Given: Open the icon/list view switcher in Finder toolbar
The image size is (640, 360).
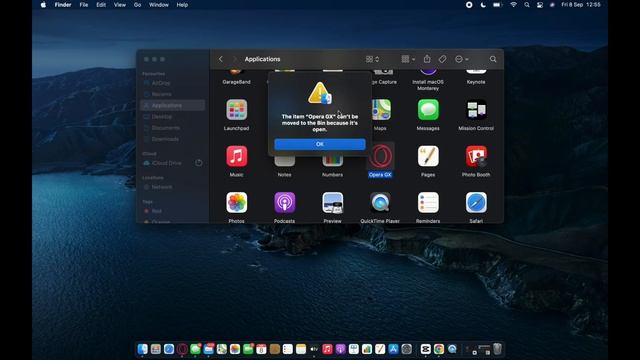Looking at the screenshot, I should coord(372,59).
